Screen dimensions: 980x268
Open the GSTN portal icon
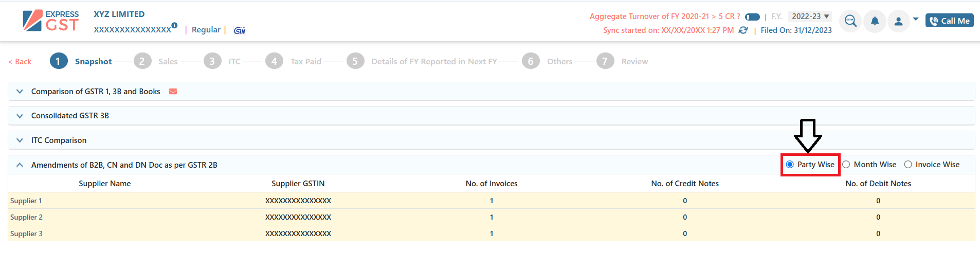tap(240, 30)
